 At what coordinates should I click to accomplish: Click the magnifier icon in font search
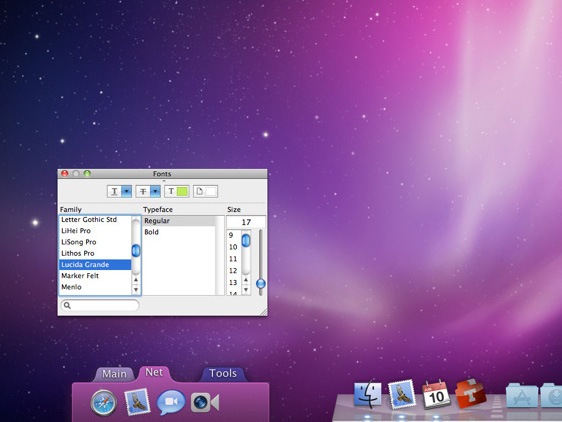pos(67,305)
